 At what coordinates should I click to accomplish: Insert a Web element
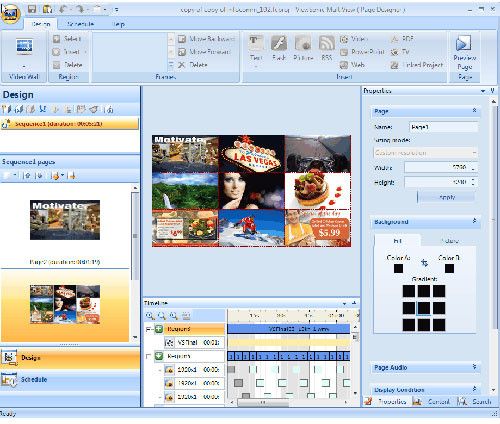click(352, 65)
